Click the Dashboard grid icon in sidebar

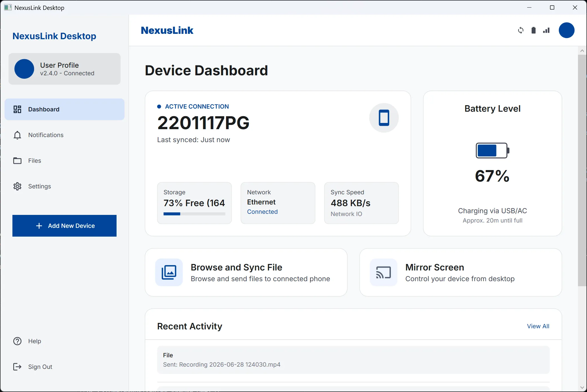[x=17, y=109]
